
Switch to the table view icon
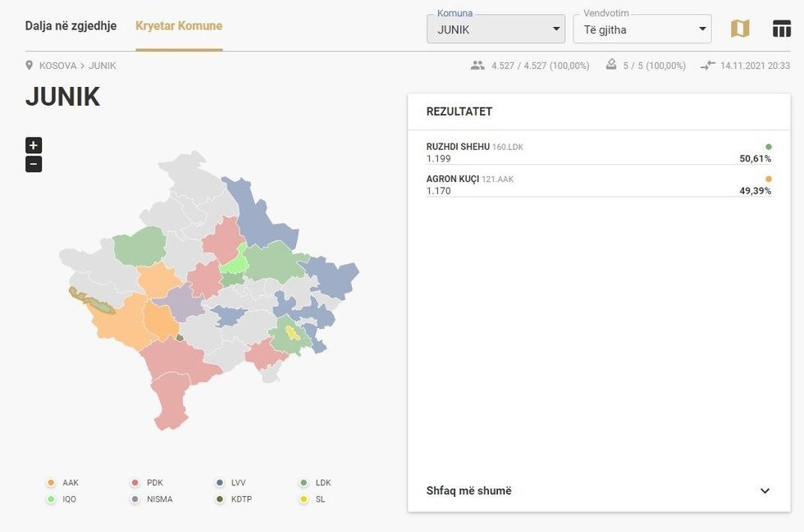click(x=781, y=29)
